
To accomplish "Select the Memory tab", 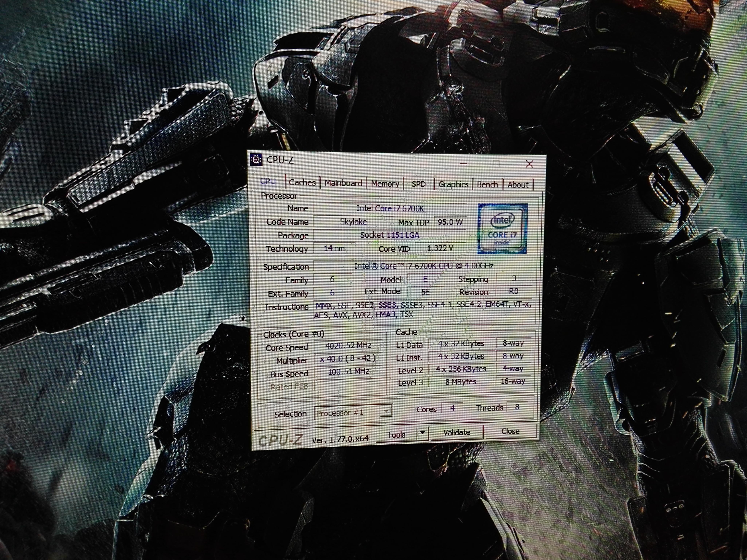I will pos(385,184).
